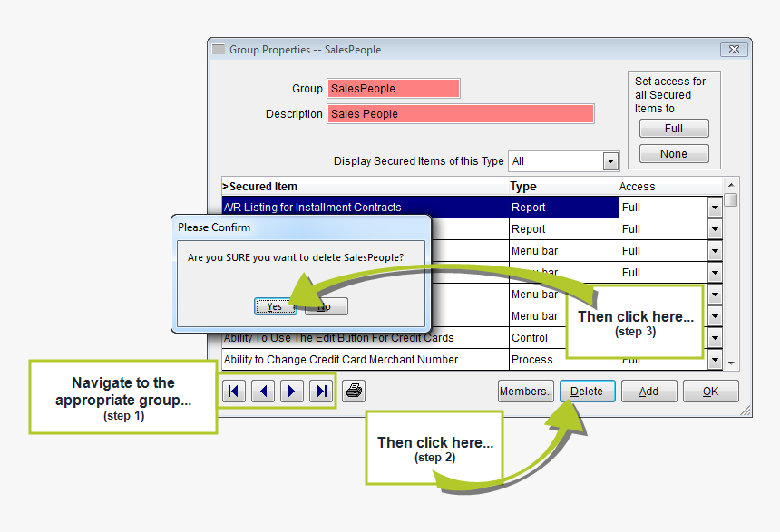
Task: Confirm changes with the OK button
Action: tap(710, 392)
